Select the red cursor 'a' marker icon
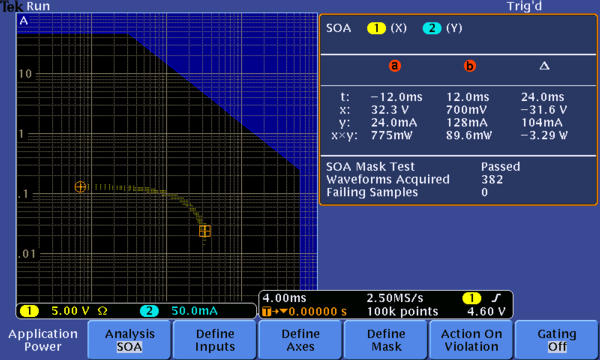 pyautogui.click(x=395, y=65)
